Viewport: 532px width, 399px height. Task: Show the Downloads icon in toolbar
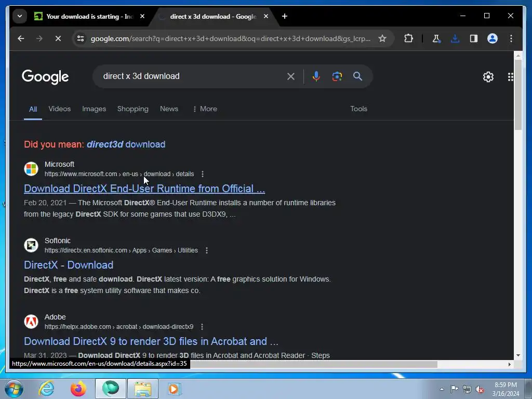point(455,38)
